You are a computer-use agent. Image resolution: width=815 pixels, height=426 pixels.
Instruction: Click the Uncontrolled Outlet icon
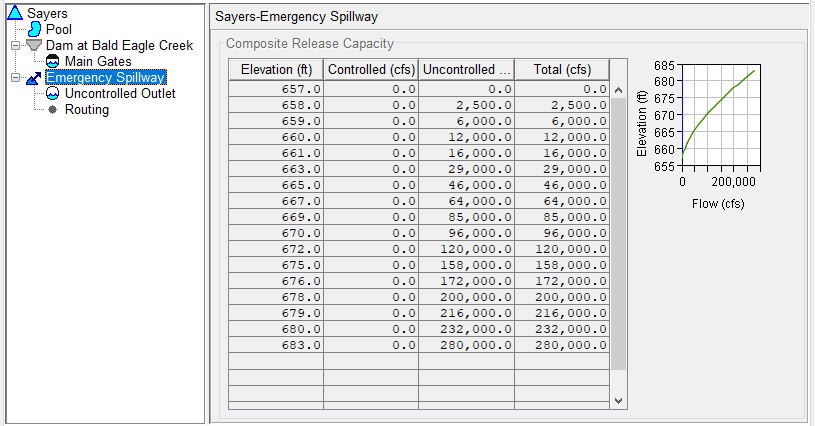coord(54,94)
